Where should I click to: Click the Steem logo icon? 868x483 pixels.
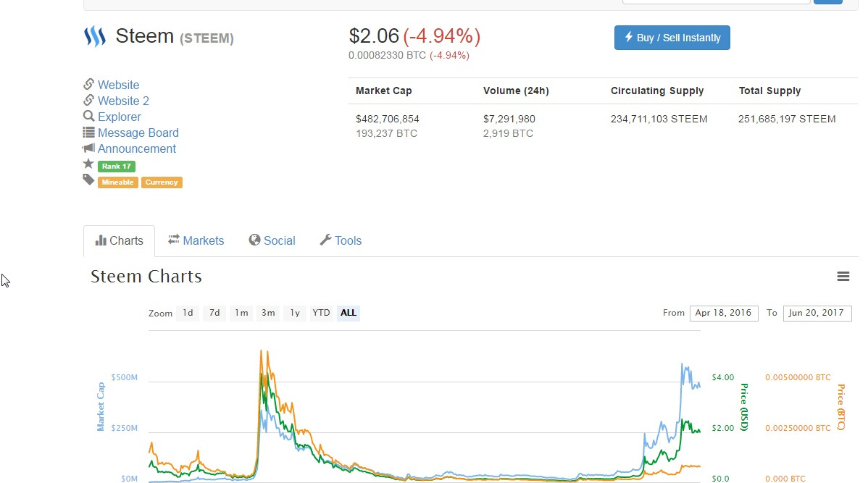[95, 36]
